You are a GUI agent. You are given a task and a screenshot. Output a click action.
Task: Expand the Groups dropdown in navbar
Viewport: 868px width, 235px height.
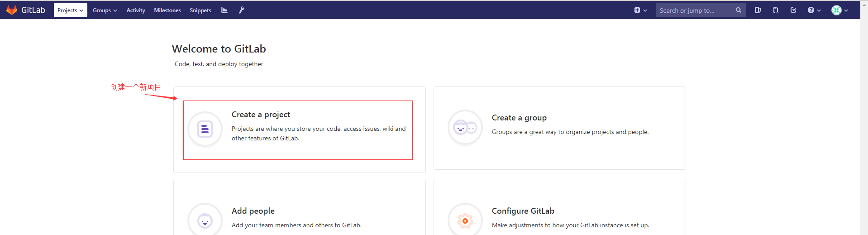(x=105, y=10)
